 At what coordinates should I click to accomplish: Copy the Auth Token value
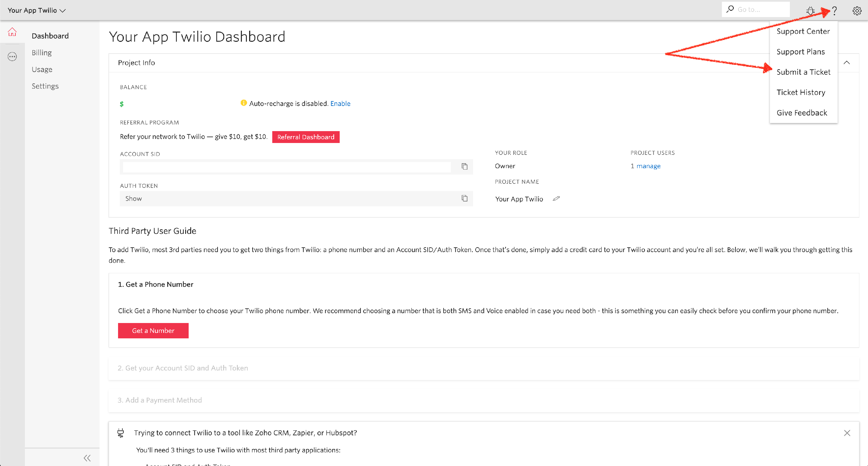coord(464,198)
